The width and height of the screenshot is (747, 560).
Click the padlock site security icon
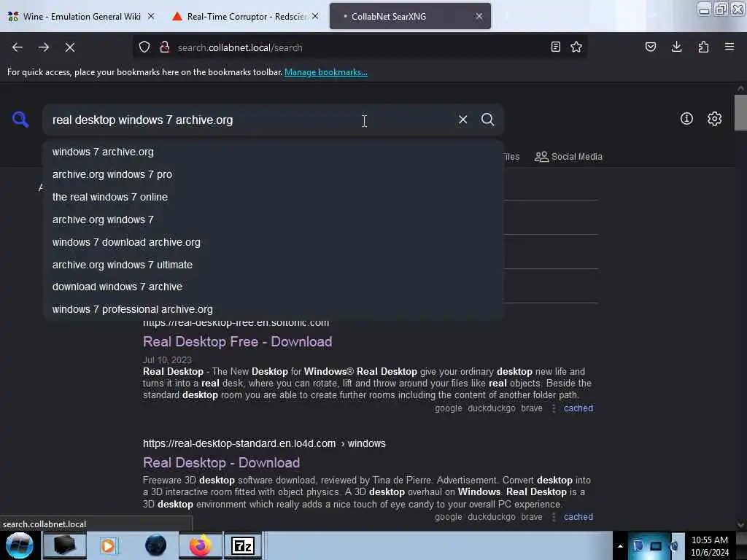click(165, 47)
